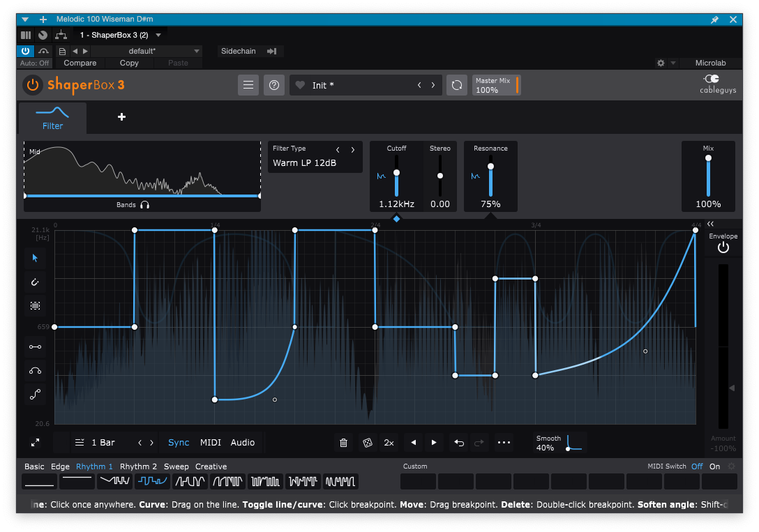This screenshot has width=759, height=532.
Task: Open the Creative wave presets tab
Action: [211, 466]
